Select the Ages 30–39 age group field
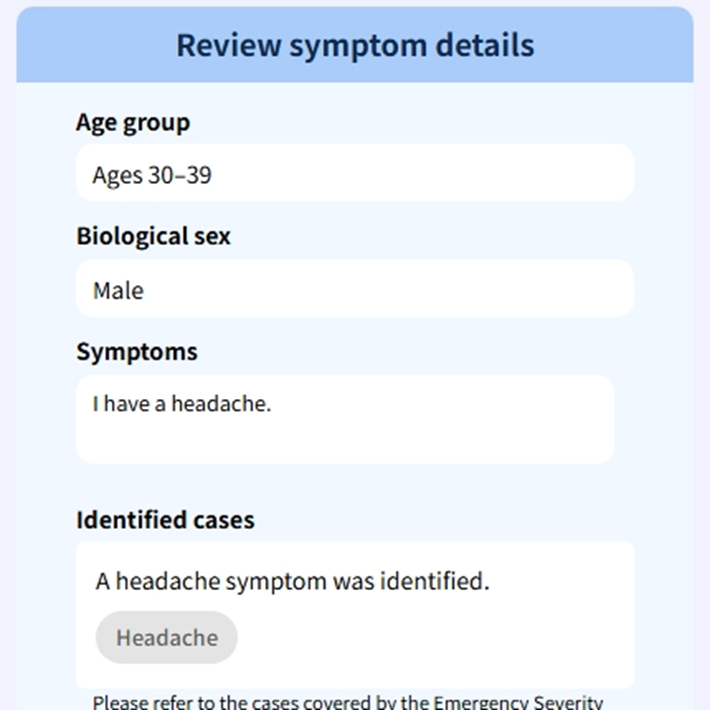This screenshot has width=710, height=710. click(x=354, y=174)
